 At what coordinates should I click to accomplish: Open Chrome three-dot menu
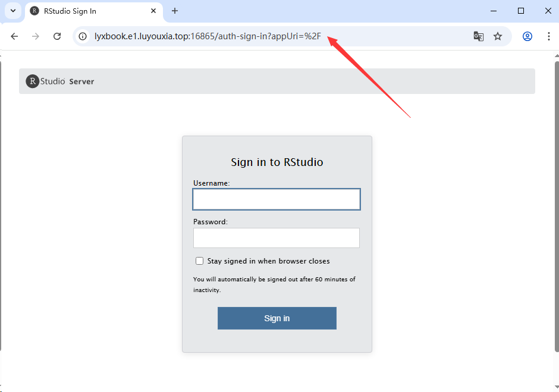pos(549,36)
